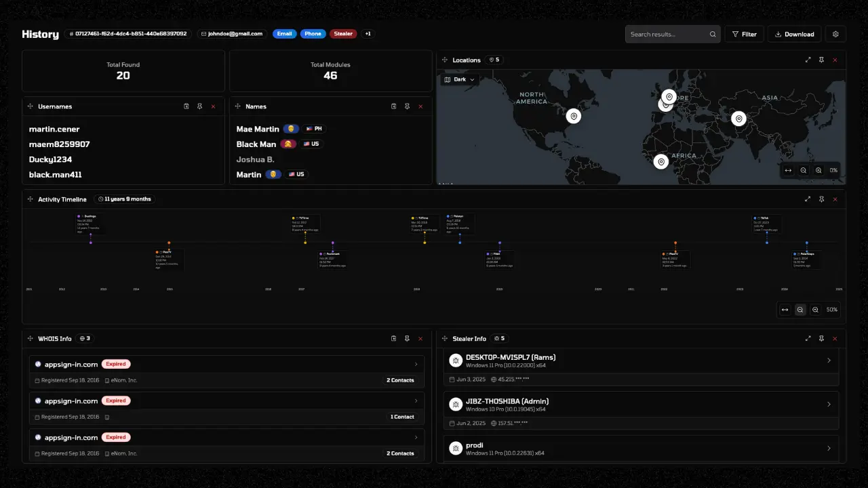Select the Email tag
This screenshot has height=488, width=868.
tap(285, 34)
